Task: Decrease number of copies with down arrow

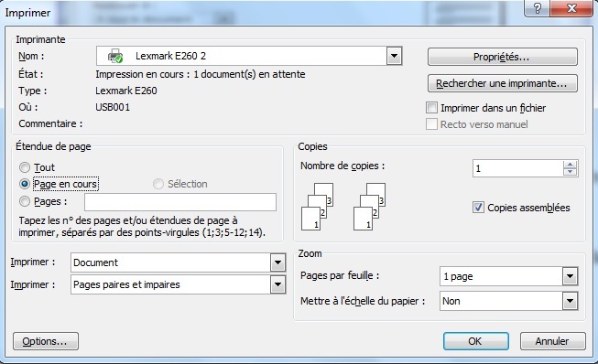Action: click(x=570, y=172)
